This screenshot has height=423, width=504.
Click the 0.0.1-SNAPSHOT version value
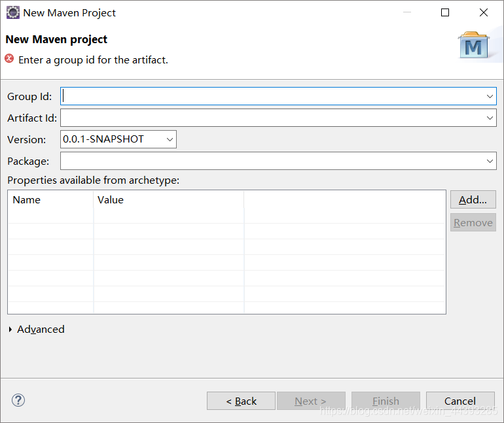103,139
